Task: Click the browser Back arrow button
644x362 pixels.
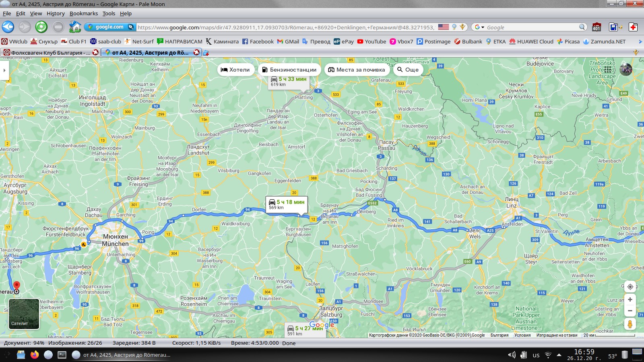Action: pos(8,27)
